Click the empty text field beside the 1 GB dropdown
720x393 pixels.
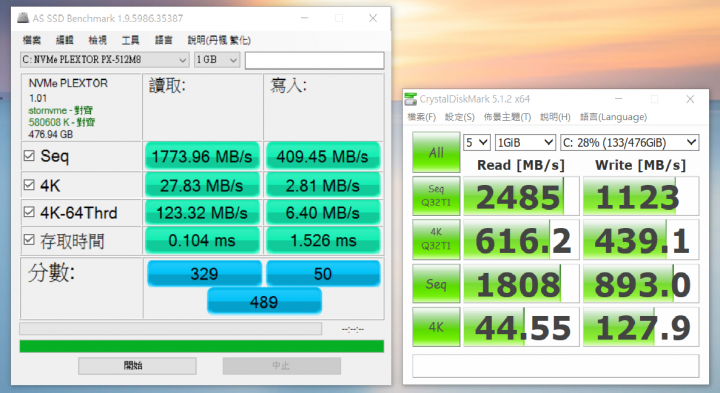point(315,60)
